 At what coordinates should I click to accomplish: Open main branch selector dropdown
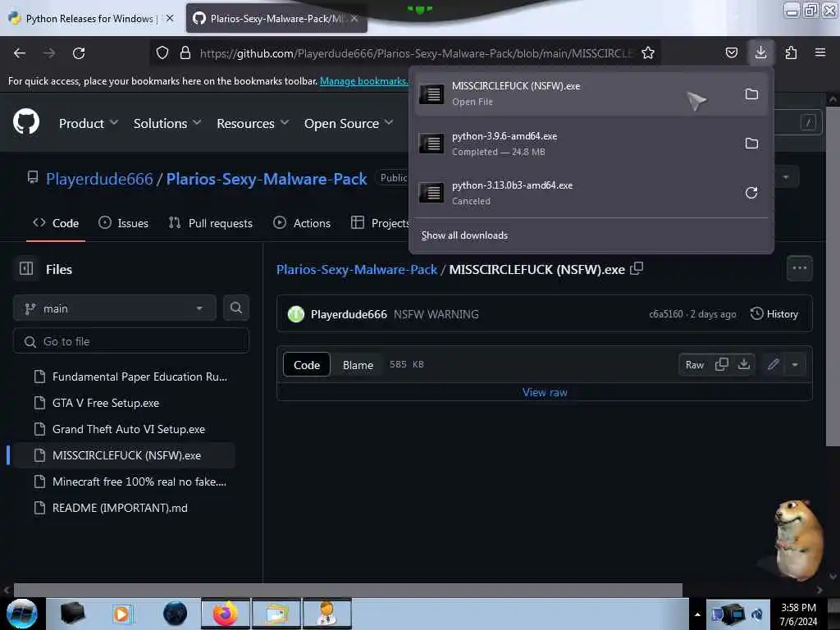pyautogui.click(x=115, y=308)
